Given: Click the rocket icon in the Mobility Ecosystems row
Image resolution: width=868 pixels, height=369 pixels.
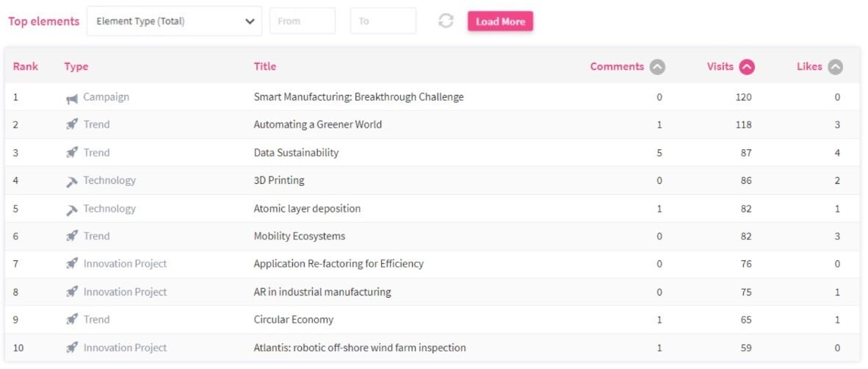Looking at the screenshot, I should 71,236.
